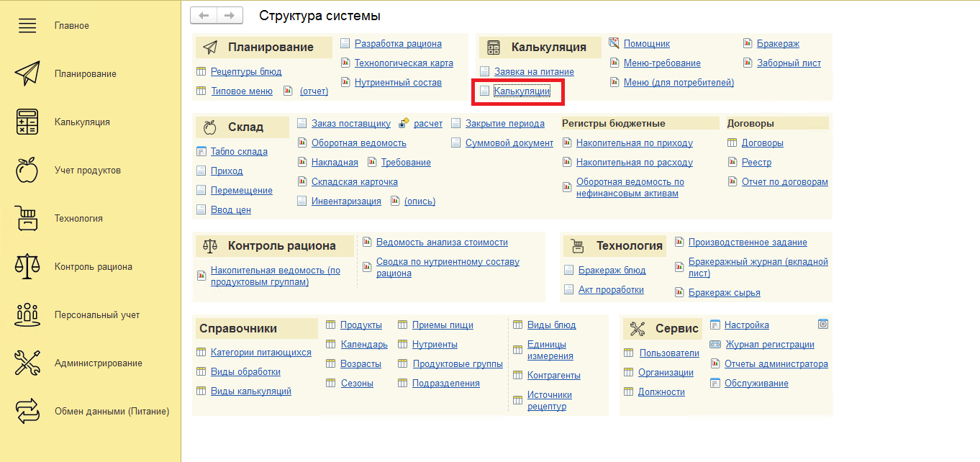The width and height of the screenshot is (980, 462).
Task: Click the small icon right of Настройка
Action: click(823, 325)
